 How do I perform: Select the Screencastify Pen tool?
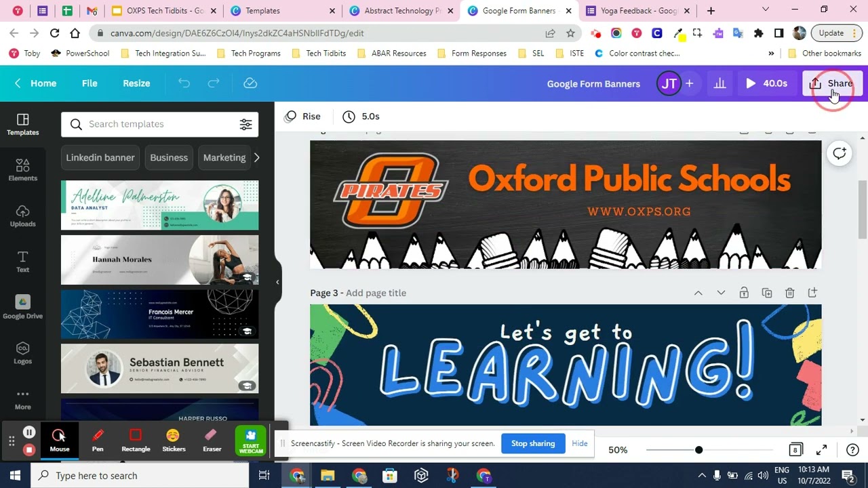pos(98,440)
